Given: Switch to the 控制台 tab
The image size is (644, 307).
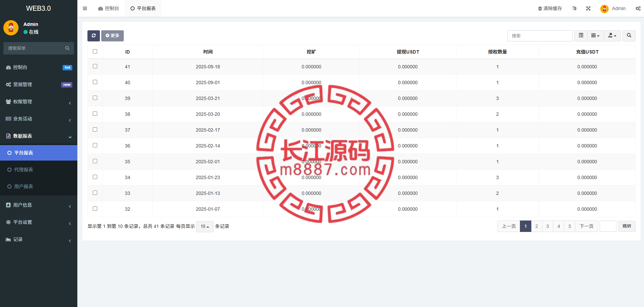Looking at the screenshot, I should [109, 8].
